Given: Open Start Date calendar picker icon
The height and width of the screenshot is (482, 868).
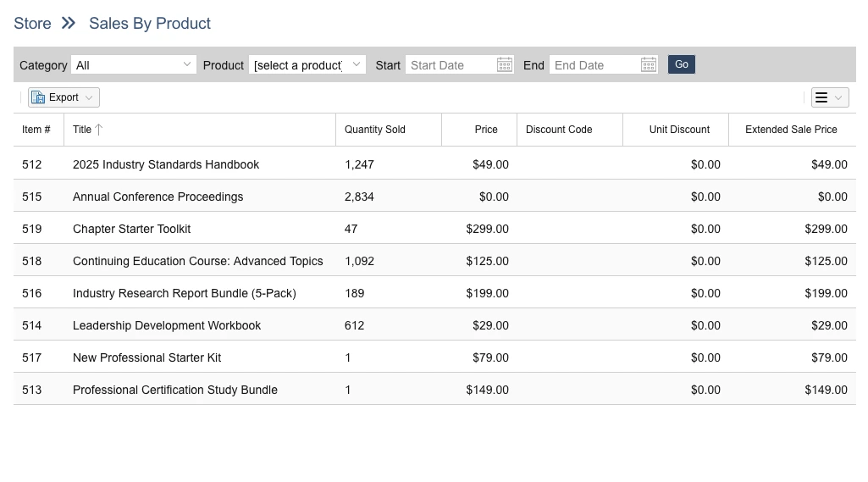Looking at the screenshot, I should 505,65.
